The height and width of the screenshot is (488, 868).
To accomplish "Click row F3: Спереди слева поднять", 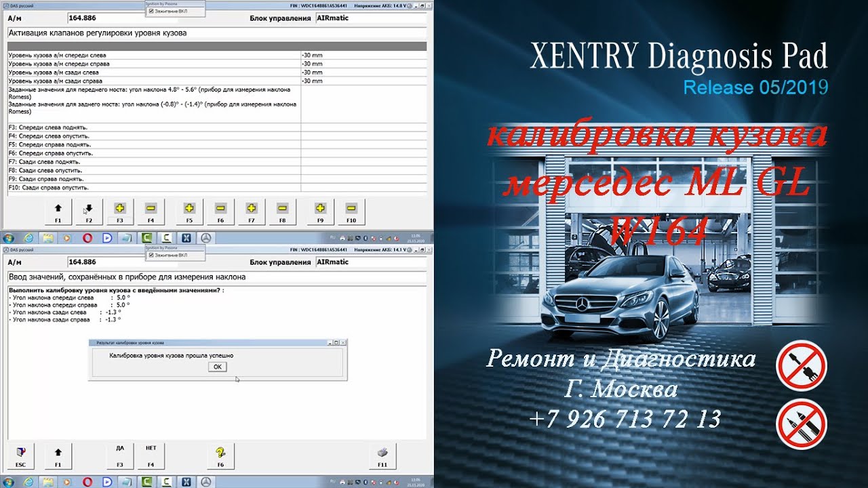I will click(x=216, y=127).
